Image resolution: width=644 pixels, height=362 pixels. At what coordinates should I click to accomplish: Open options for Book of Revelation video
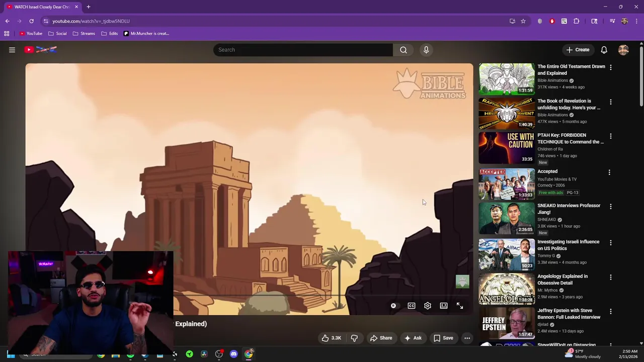tap(610, 102)
